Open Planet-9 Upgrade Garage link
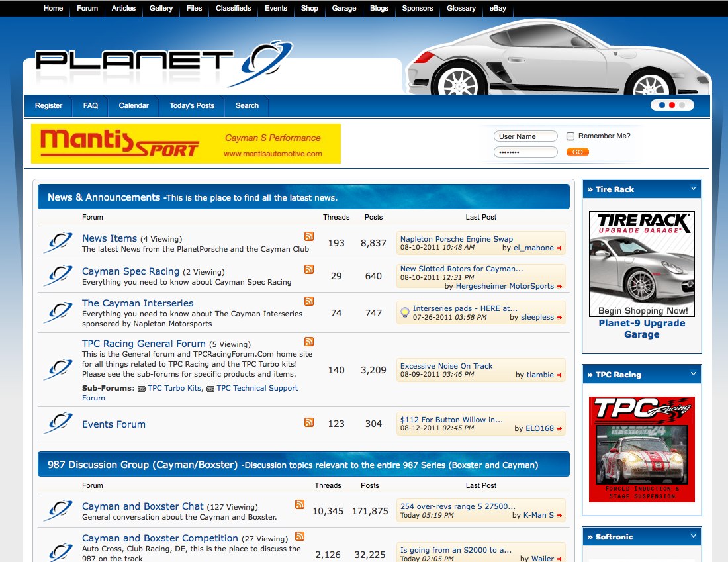This screenshot has width=728, height=562. (x=642, y=328)
